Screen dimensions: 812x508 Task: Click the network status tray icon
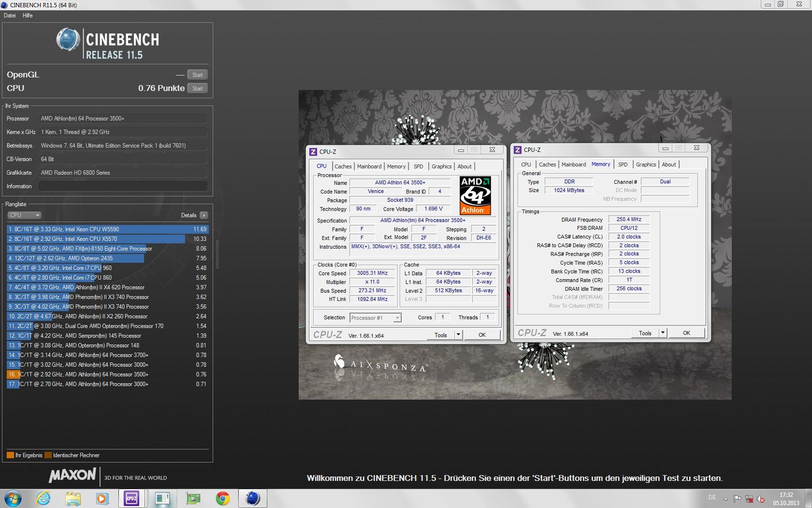click(x=749, y=498)
